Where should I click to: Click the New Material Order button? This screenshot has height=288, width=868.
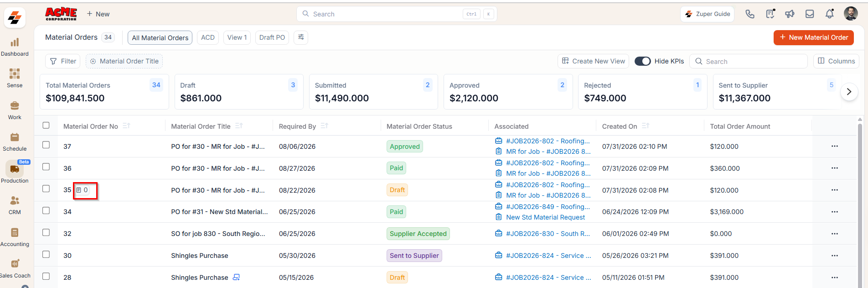tap(814, 37)
